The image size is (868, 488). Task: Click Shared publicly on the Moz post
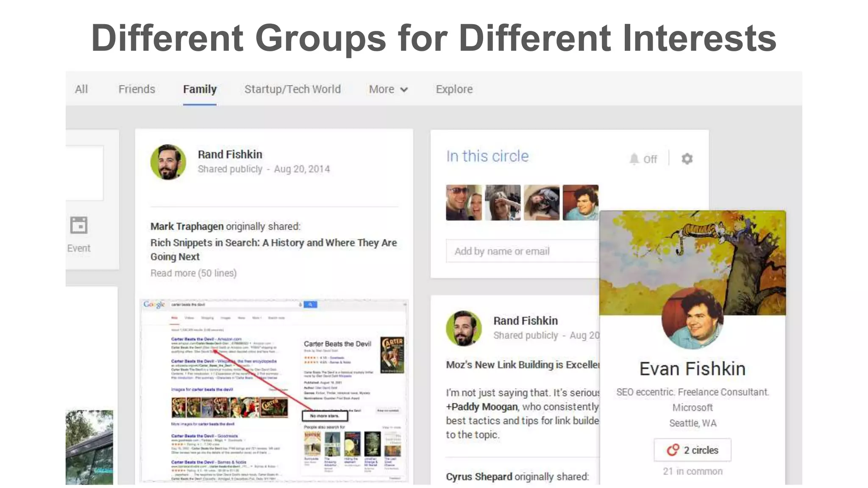pyautogui.click(x=526, y=335)
